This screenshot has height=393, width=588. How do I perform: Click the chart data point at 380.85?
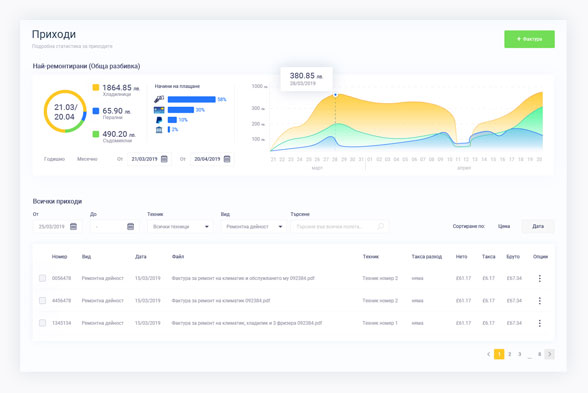click(x=335, y=95)
